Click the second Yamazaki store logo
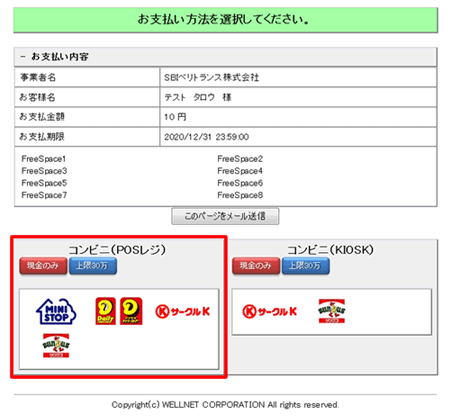 click(131, 311)
